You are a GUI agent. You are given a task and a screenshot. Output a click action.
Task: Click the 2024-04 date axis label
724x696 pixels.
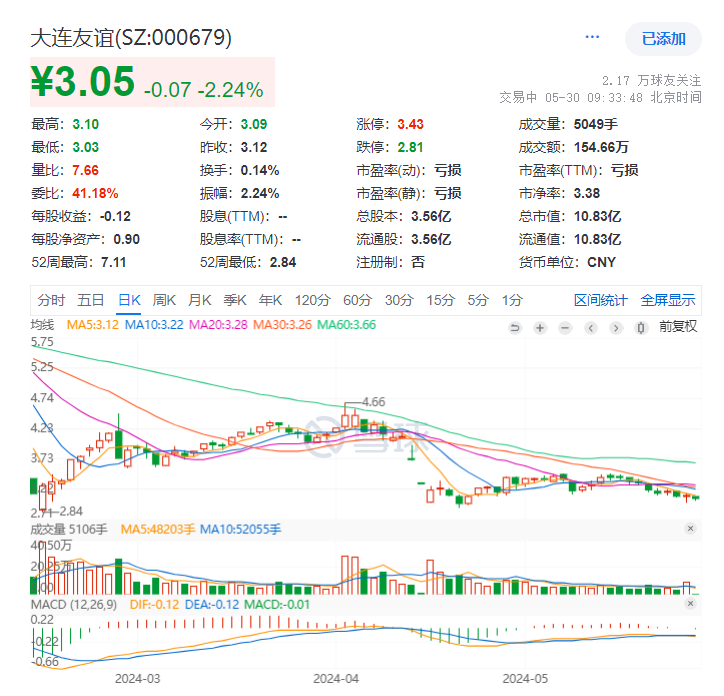[336, 679]
